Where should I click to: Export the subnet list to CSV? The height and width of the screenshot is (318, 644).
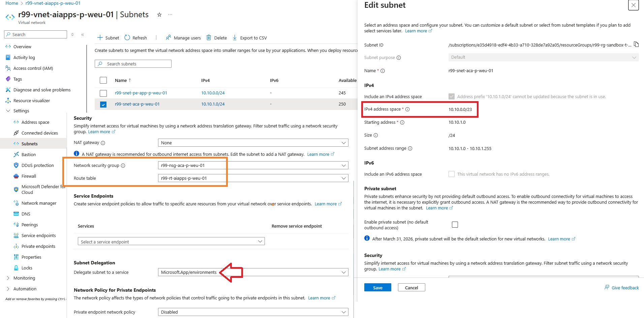[250, 37]
